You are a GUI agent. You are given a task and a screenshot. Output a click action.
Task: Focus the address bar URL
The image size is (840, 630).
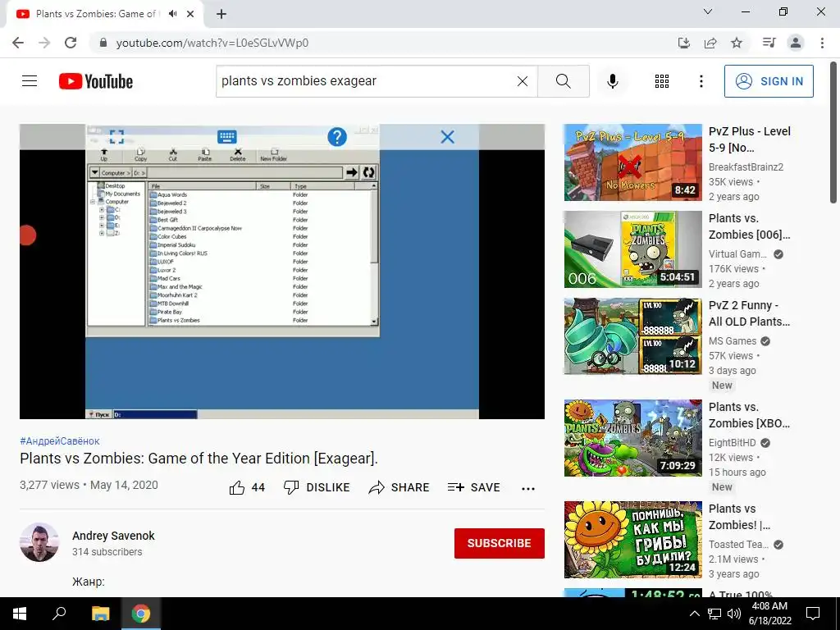pyautogui.click(x=212, y=43)
